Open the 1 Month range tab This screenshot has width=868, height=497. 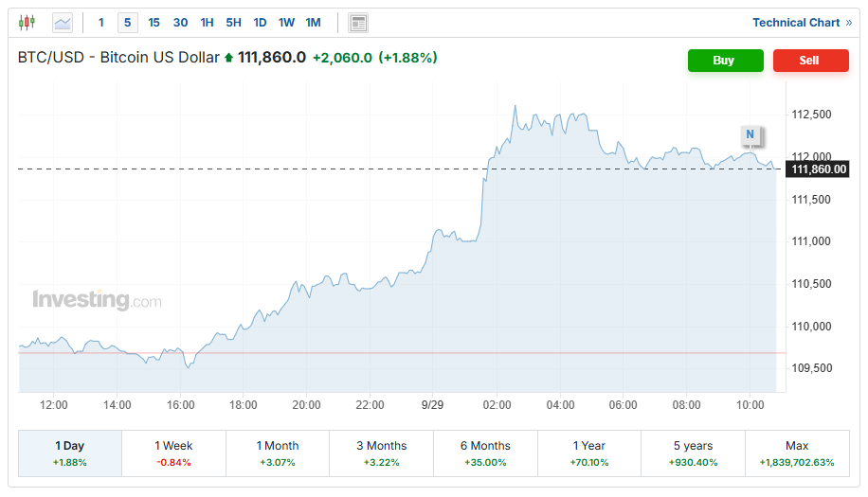click(x=278, y=453)
